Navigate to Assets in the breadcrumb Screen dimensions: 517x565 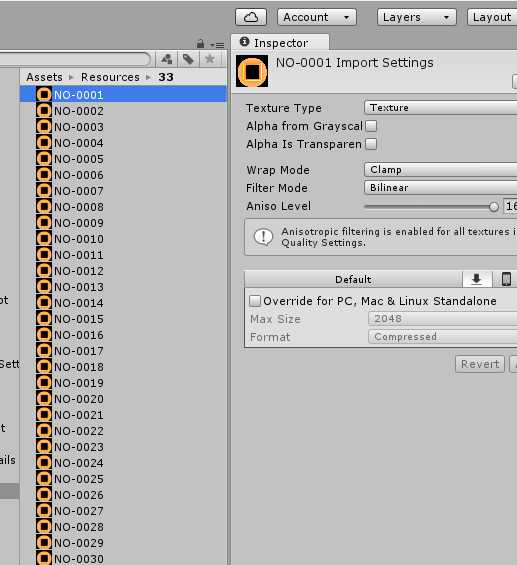(x=44, y=77)
